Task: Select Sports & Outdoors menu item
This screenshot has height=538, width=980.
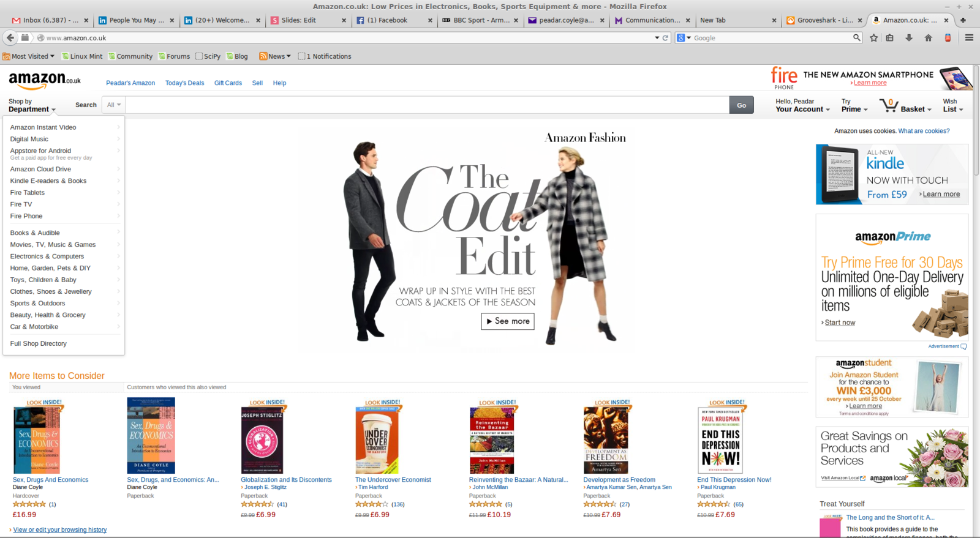Action: tap(37, 303)
